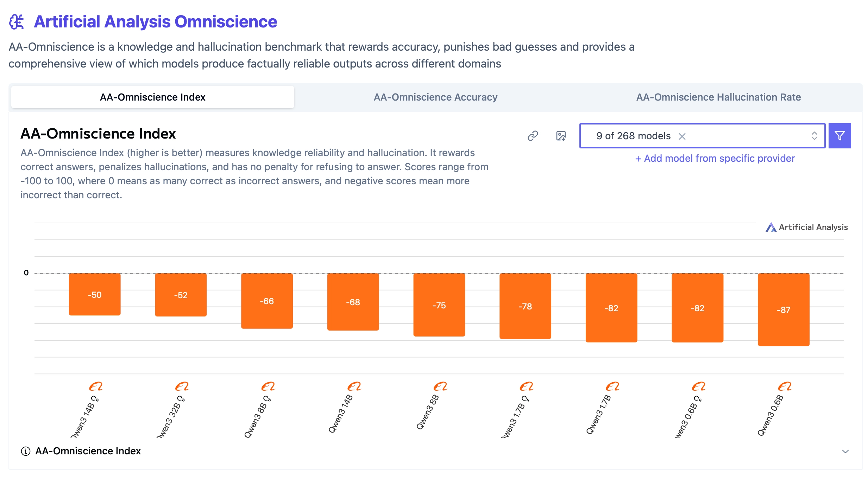This screenshot has width=868, height=486.
Task: Copy chart link with the chain icon
Action: coord(533,136)
